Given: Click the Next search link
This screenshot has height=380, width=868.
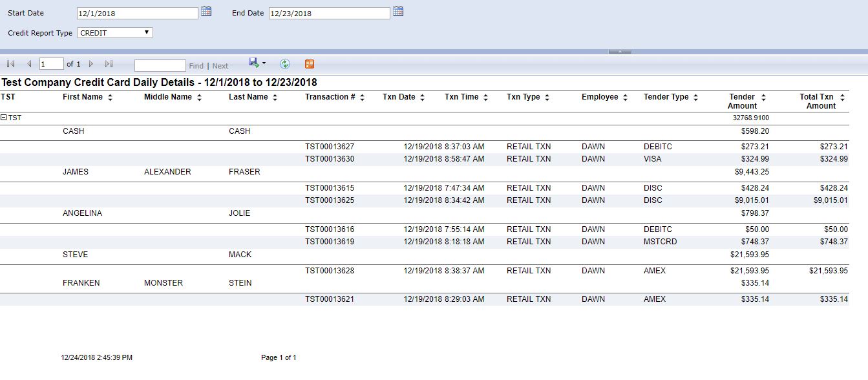Looking at the screenshot, I should click(220, 66).
